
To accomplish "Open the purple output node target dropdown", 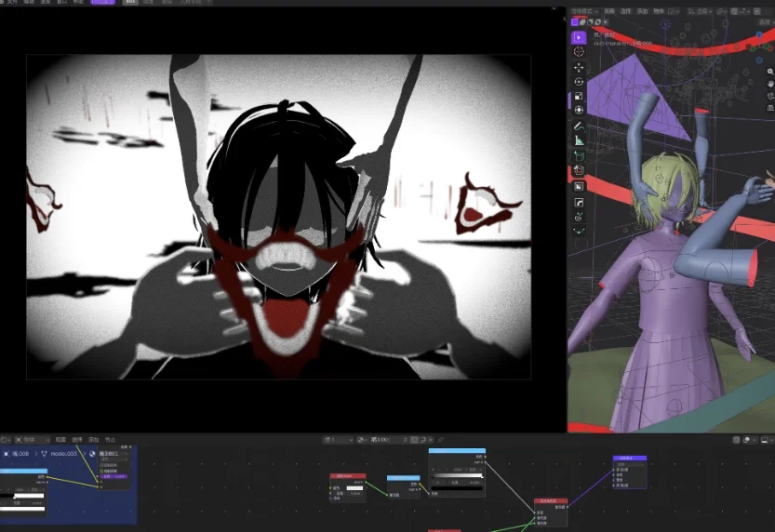I will pos(629,464).
